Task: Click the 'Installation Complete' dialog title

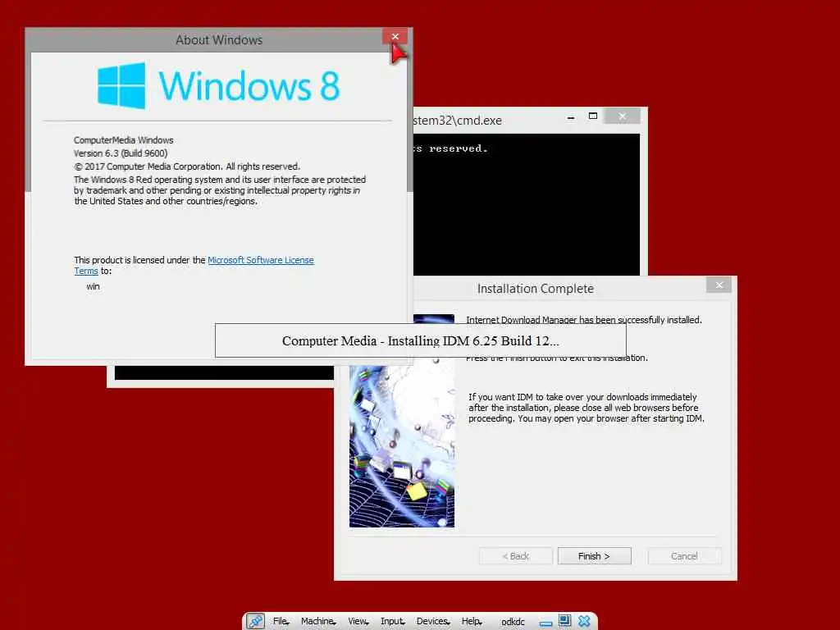Action: pyautogui.click(x=535, y=289)
